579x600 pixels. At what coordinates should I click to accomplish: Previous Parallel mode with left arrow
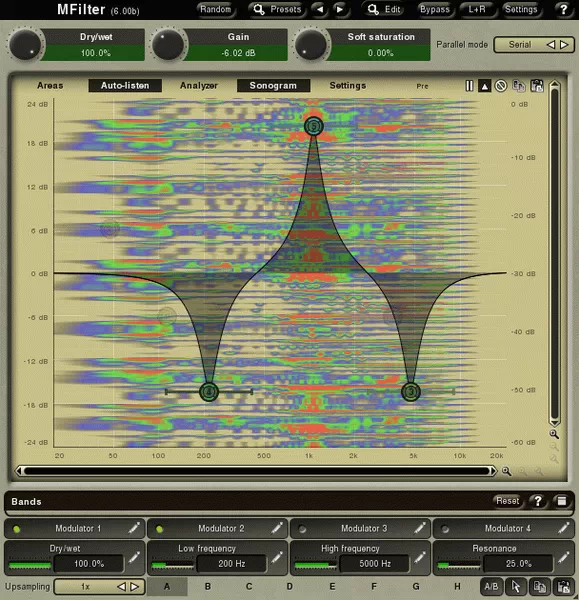(x=551, y=45)
